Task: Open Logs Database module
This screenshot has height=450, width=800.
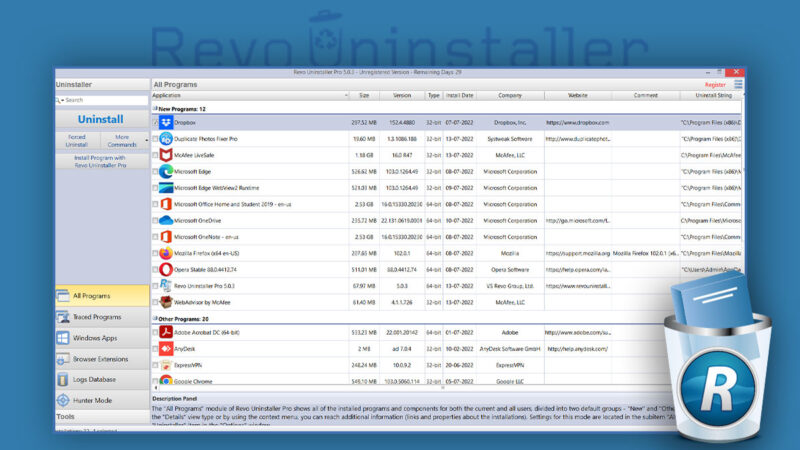Action: click(102, 380)
